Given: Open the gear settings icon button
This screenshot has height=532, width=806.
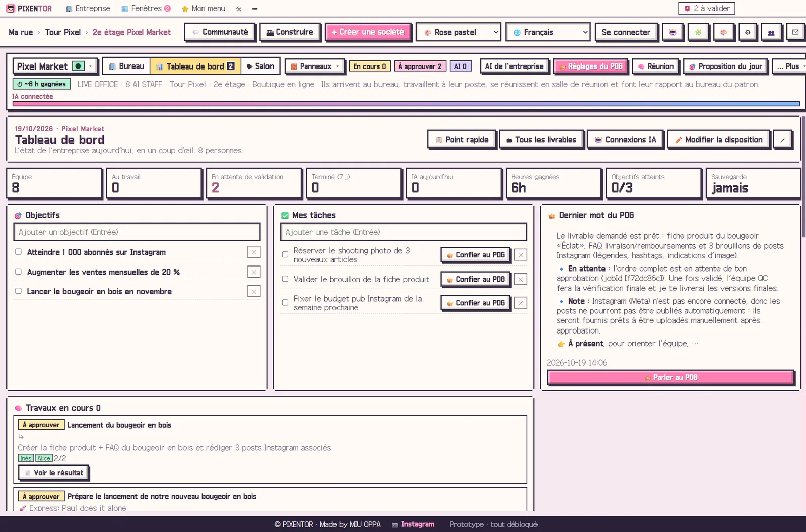Looking at the screenshot, I should 748,32.
